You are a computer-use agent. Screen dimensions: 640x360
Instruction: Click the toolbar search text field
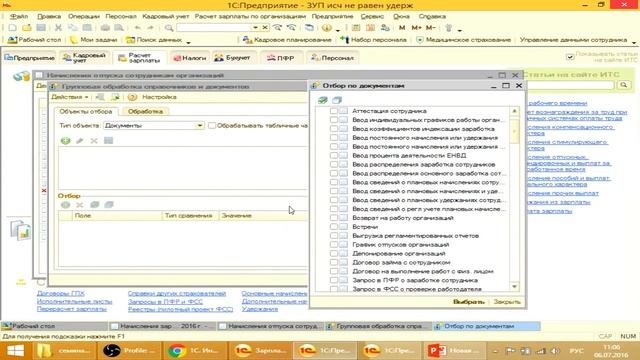coord(214,28)
